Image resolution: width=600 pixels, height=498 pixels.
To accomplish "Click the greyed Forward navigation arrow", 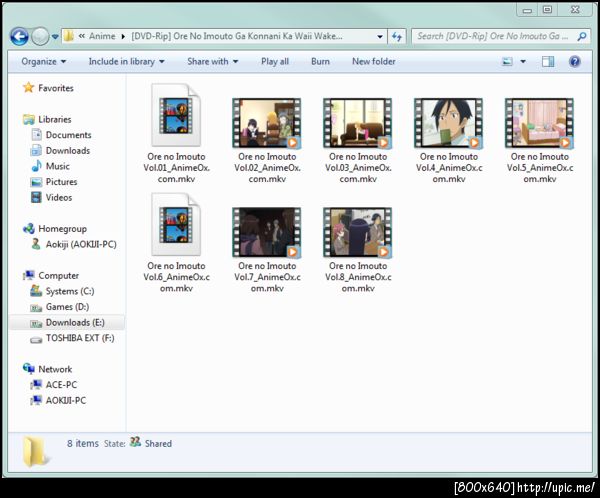I will point(40,37).
